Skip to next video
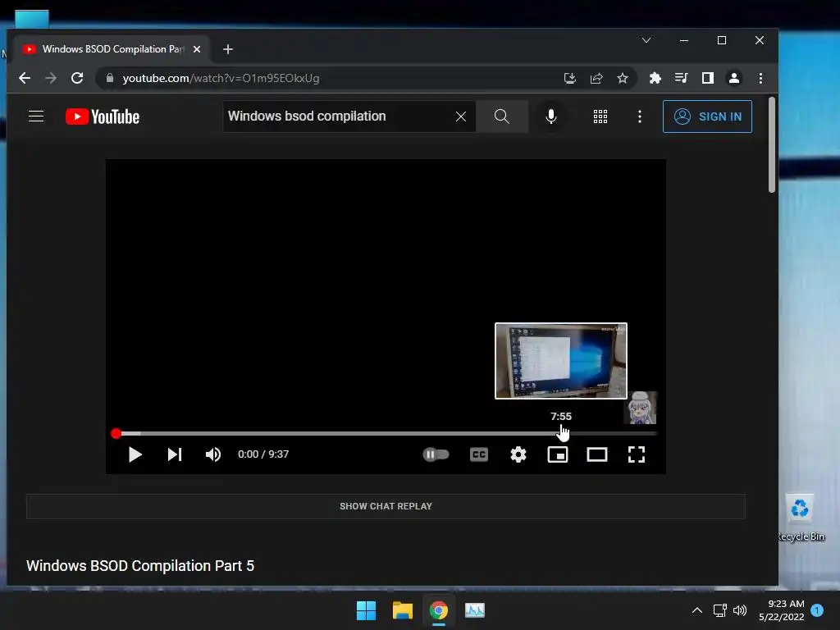This screenshot has width=840, height=630. coord(175,454)
